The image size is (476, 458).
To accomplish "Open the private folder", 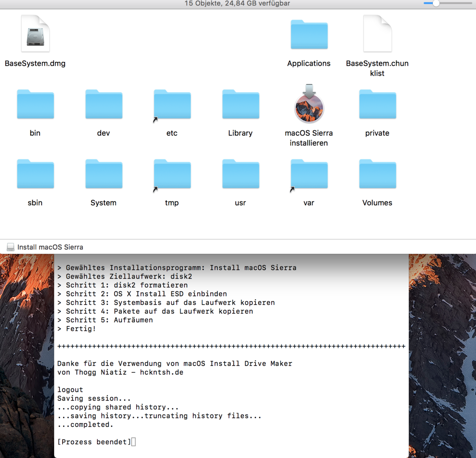I will [377, 105].
